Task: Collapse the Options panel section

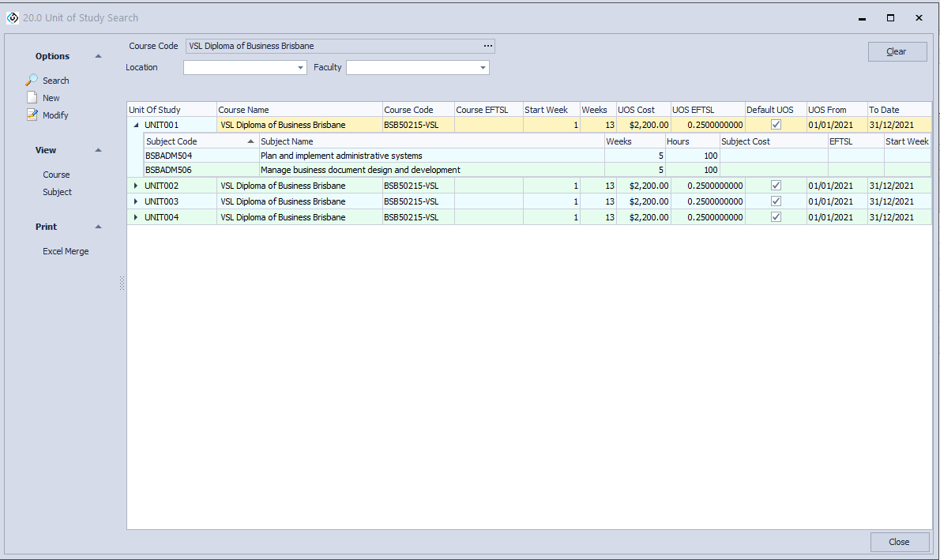Action: [x=98, y=56]
